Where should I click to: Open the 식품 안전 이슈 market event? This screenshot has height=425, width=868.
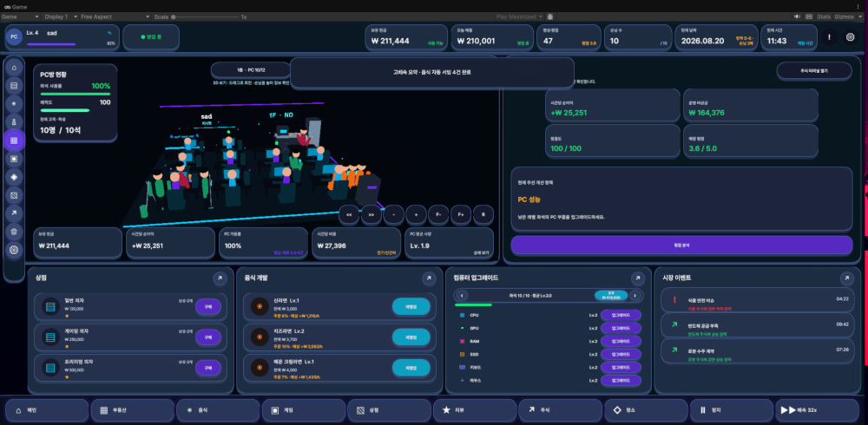pyautogui.click(x=758, y=302)
